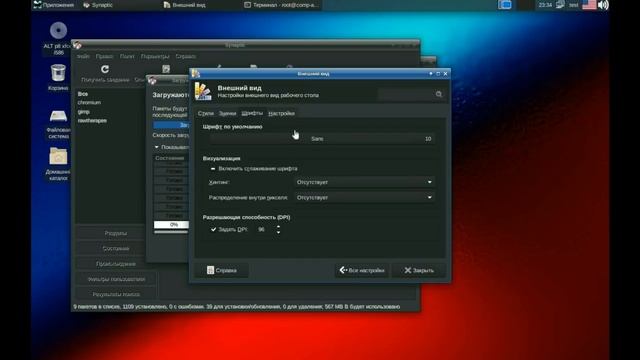Open the Параметры menu in Synaptic
This screenshot has width=640, height=360.
155,56
